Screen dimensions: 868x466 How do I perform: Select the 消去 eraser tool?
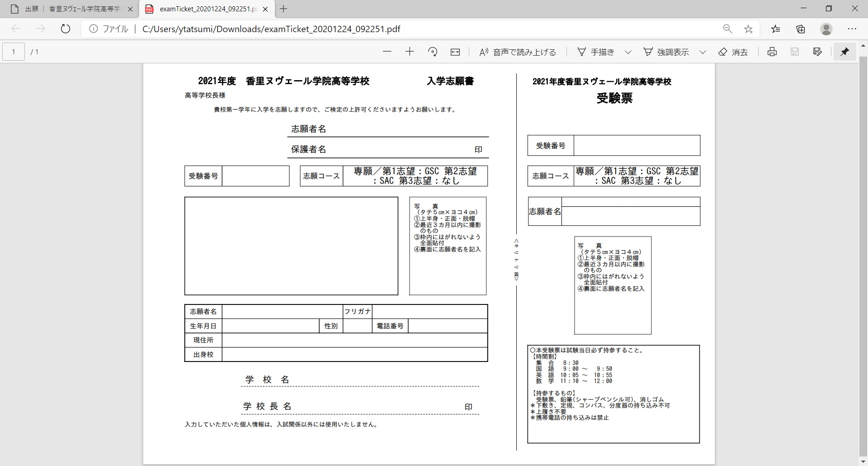coord(733,52)
